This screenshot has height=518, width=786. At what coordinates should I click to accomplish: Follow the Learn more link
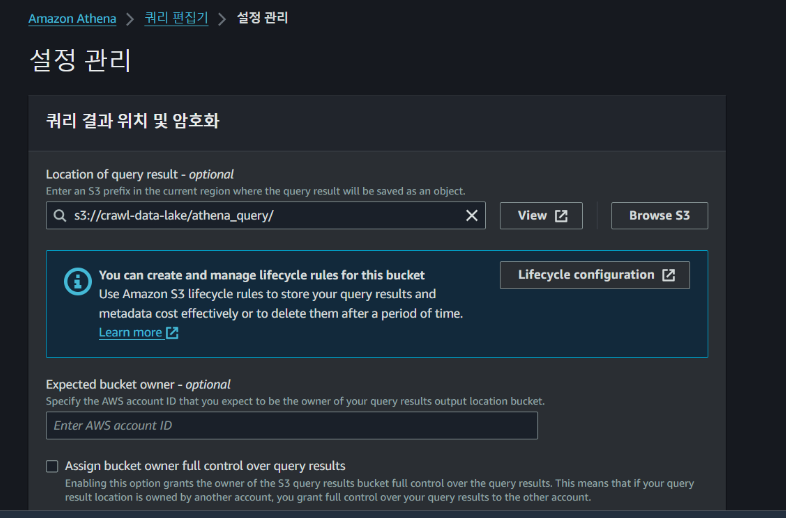(x=130, y=332)
